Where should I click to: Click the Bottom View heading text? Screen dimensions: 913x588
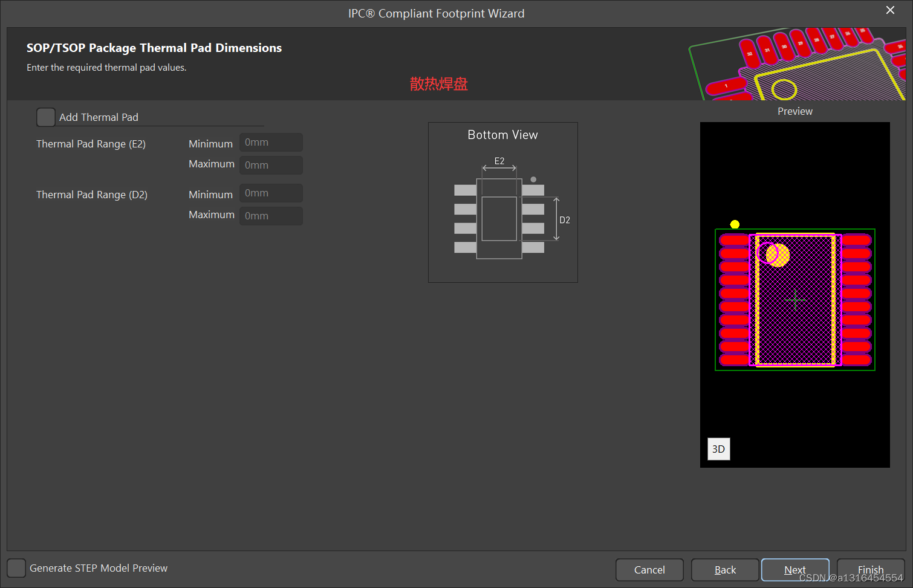[502, 135]
